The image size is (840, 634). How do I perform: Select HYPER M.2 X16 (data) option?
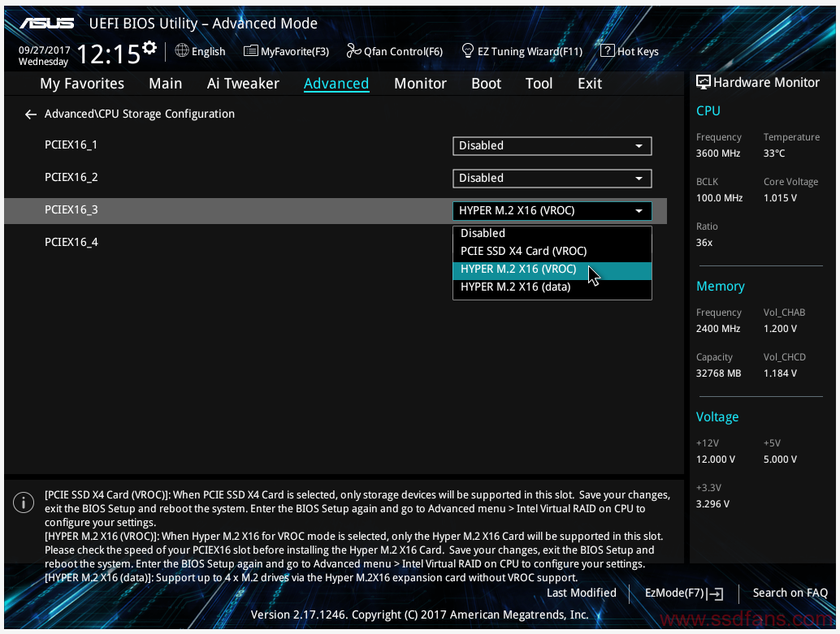[x=552, y=287]
